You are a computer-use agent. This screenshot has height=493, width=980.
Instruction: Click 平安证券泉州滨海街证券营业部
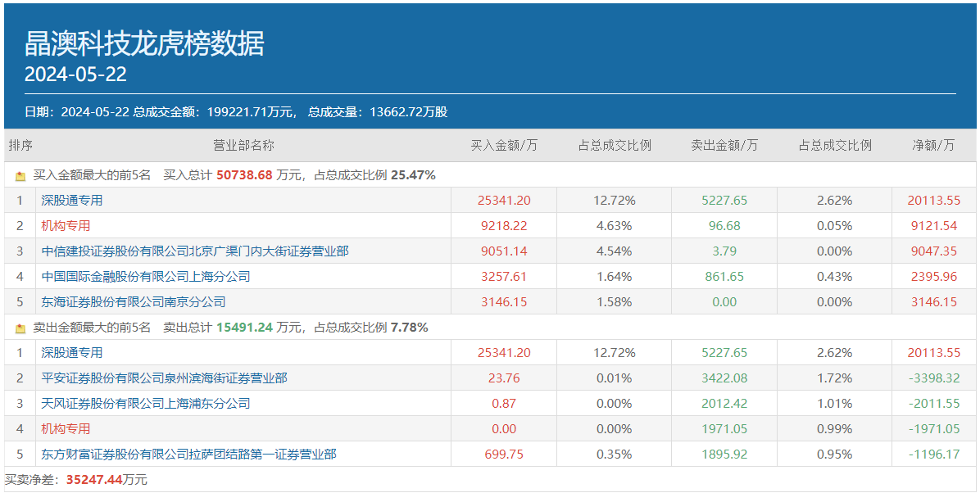pyautogui.click(x=164, y=378)
